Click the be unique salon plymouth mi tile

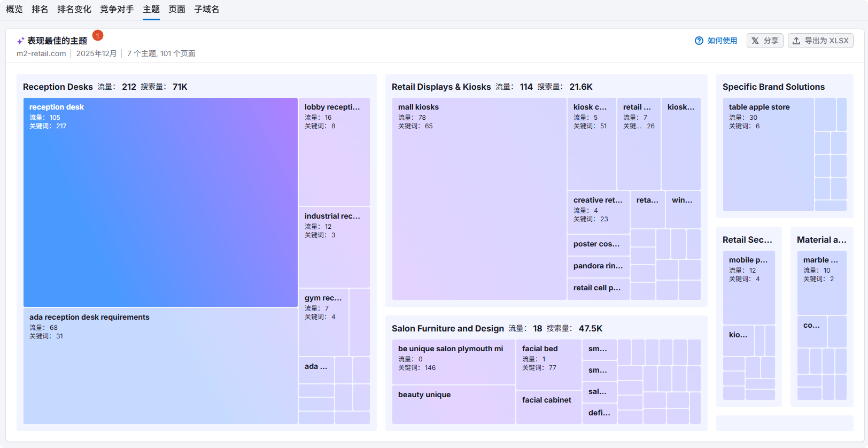[453, 361]
